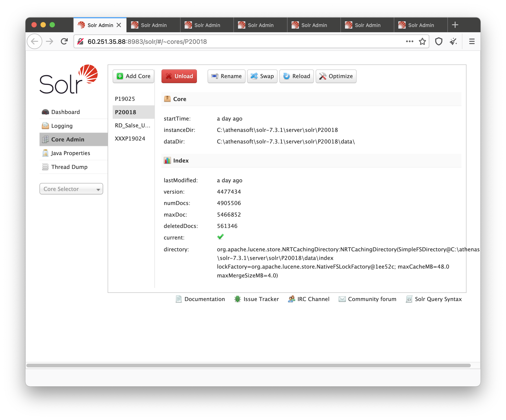Switch to the sixth Solr Admin tab

[367, 25]
